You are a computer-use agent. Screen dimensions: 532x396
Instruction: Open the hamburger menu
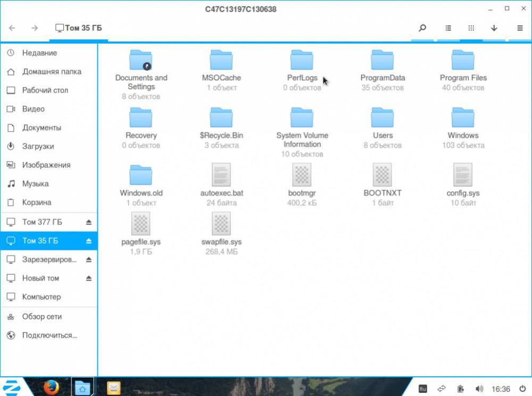[x=520, y=28]
